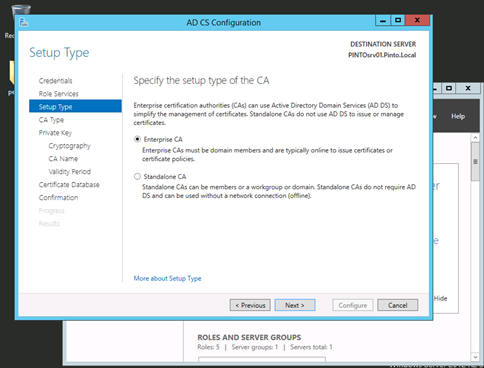This screenshot has width=484, height=368.
Task: Open the Help menu in Server Manager
Action: tap(458, 116)
